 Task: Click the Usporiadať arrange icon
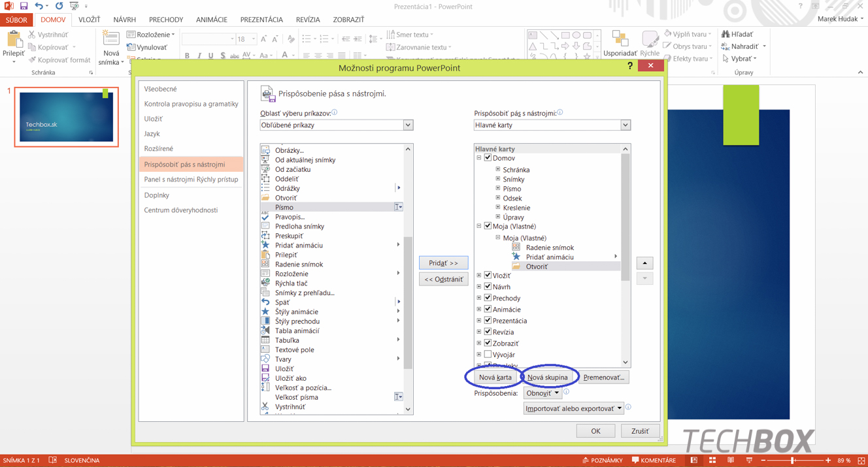[620, 38]
